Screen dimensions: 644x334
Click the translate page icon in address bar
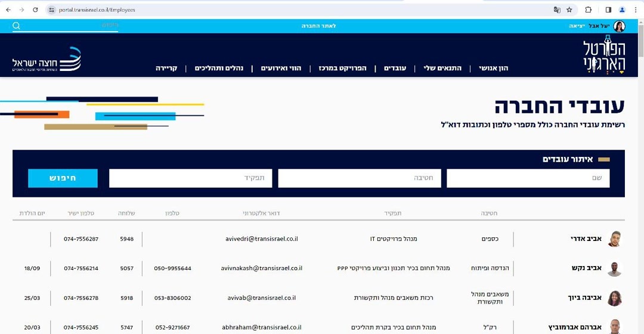pyautogui.click(x=557, y=10)
